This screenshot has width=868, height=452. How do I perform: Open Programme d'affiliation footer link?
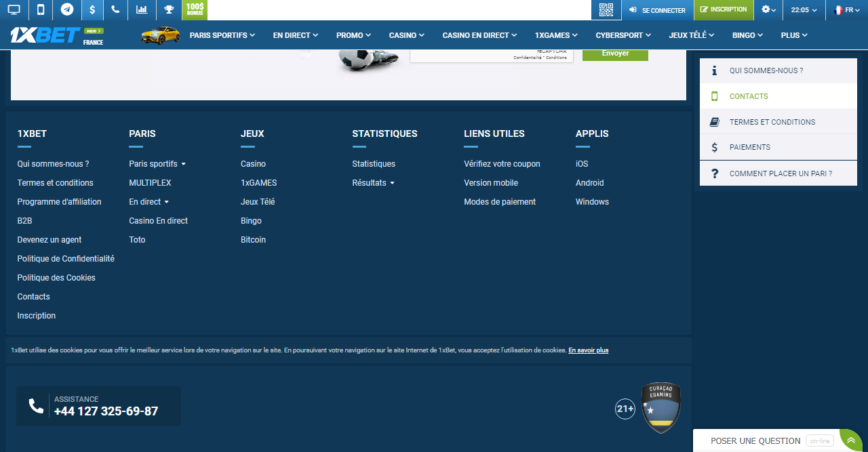(x=59, y=202)
